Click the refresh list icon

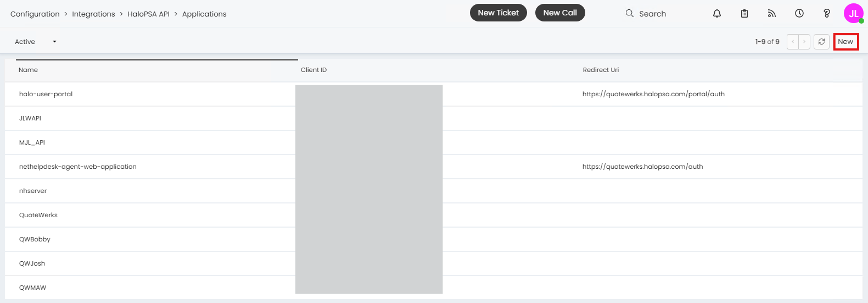pyautogui.click(x=821, y=42)
